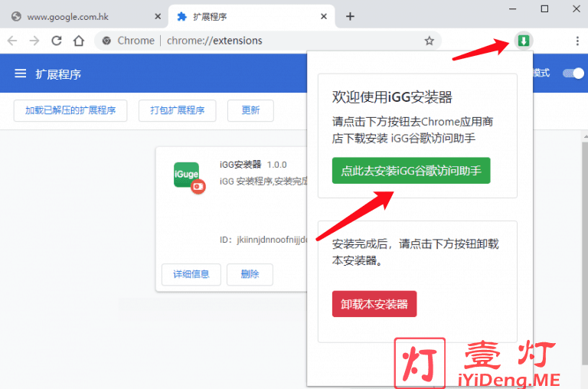Toggle developer mode switch
Screen dimensions: 588x389
coord(573,74)
